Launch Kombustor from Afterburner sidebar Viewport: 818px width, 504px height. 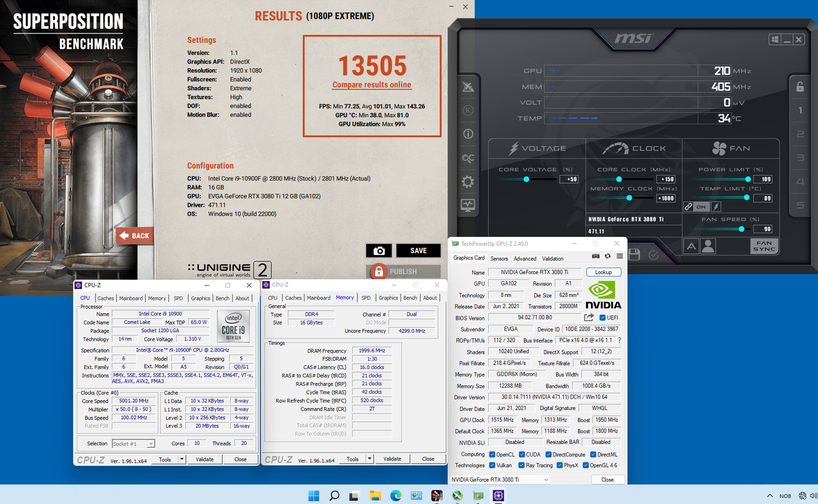coord(468,110)
